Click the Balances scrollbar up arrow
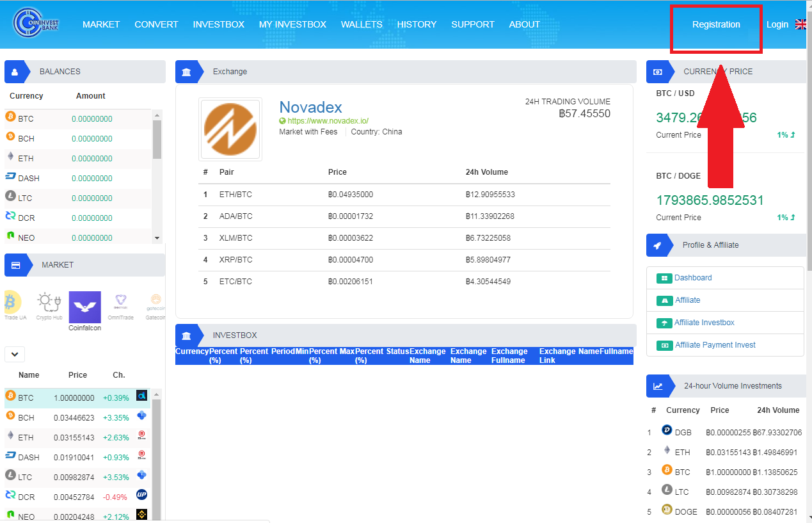The image size is (812, 523). [157, 115]
